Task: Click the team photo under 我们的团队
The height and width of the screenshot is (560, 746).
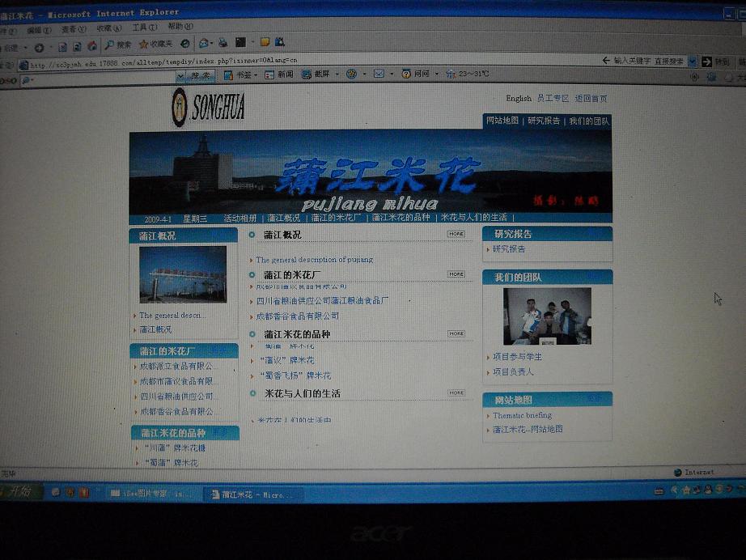Action: (x=547, y=316)
